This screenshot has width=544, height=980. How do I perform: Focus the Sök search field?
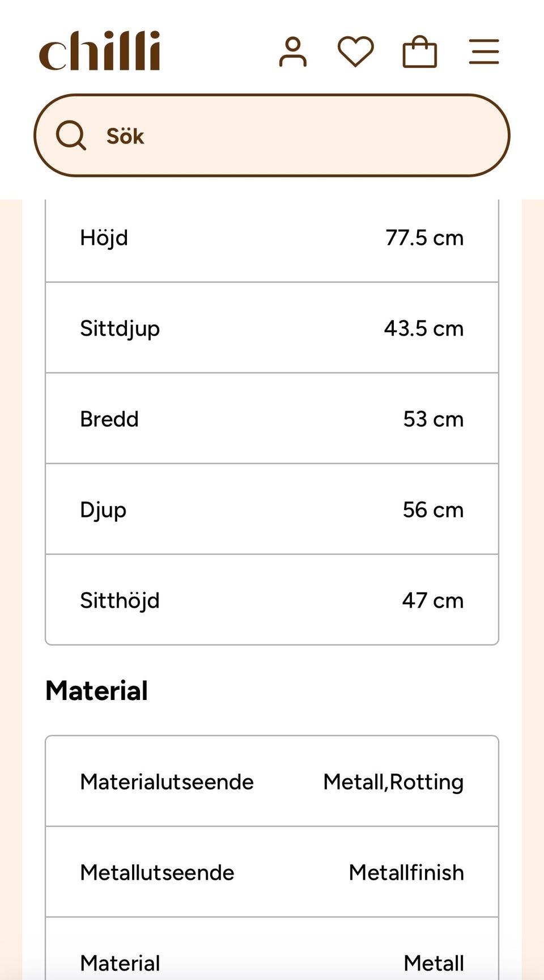(x=272, y=135)
